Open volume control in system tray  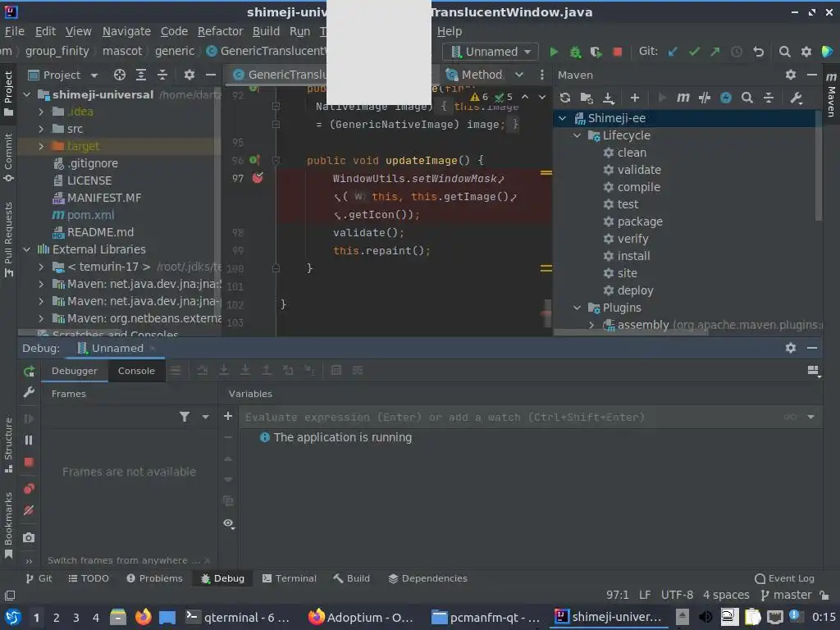click(705, 618)
